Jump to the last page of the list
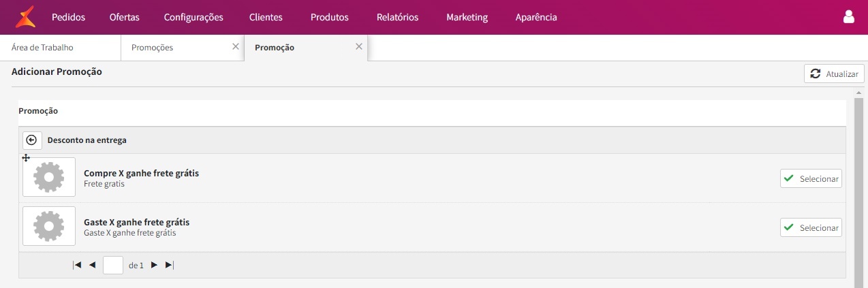The height and width of the screenshot is (288, 868). (170, 265)
